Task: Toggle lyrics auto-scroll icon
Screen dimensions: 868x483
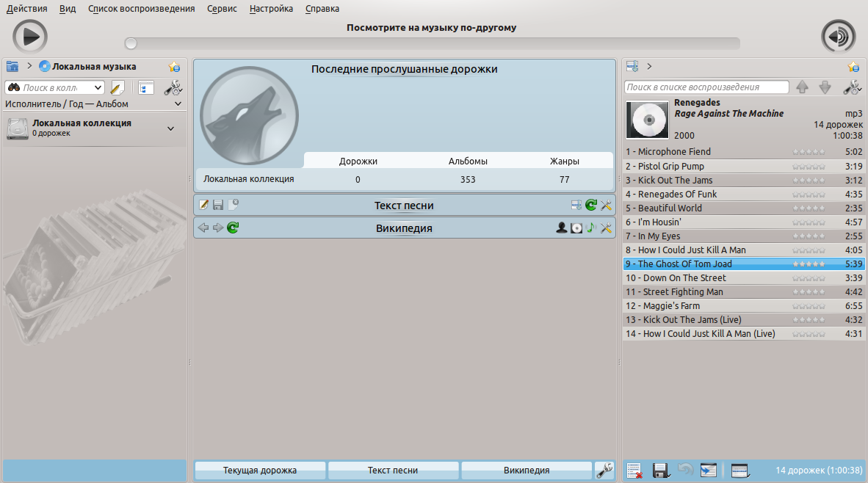Action: click(x=576, y=206)
